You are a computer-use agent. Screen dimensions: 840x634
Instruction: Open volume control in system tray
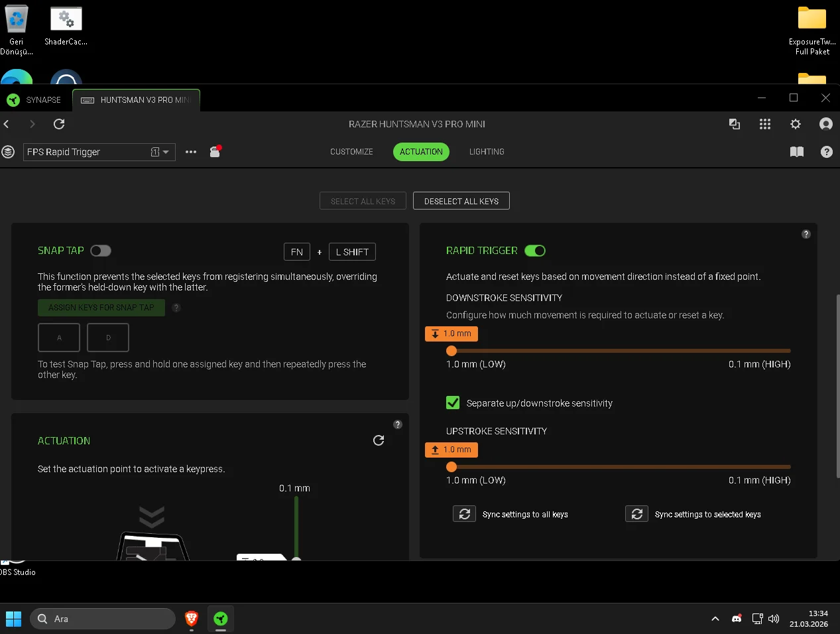coord(774,619)
